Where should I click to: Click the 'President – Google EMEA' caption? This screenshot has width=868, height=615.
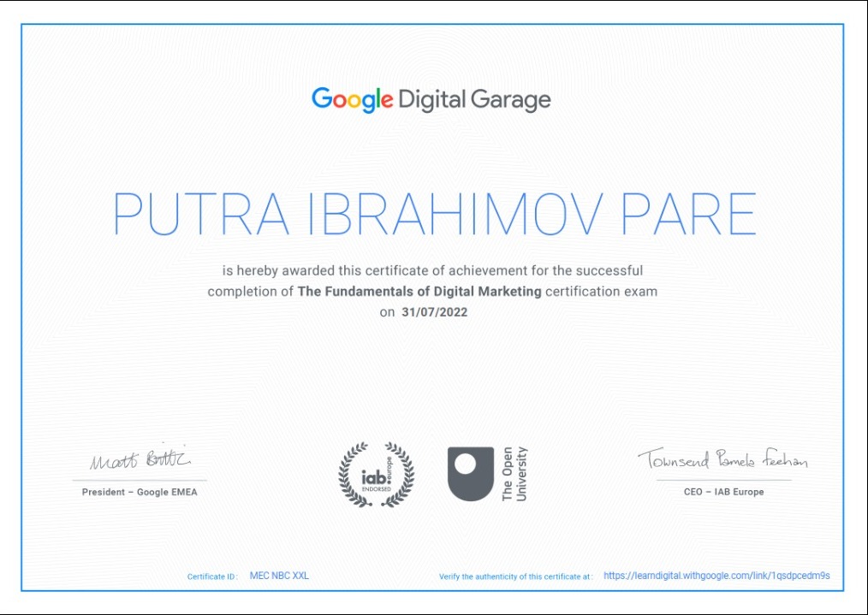click(140, 492)
